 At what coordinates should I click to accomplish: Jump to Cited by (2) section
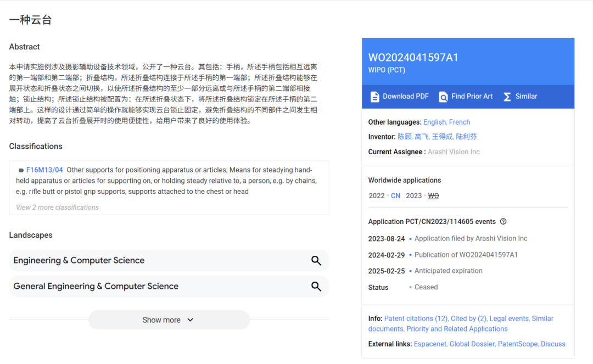coord(468,318)
